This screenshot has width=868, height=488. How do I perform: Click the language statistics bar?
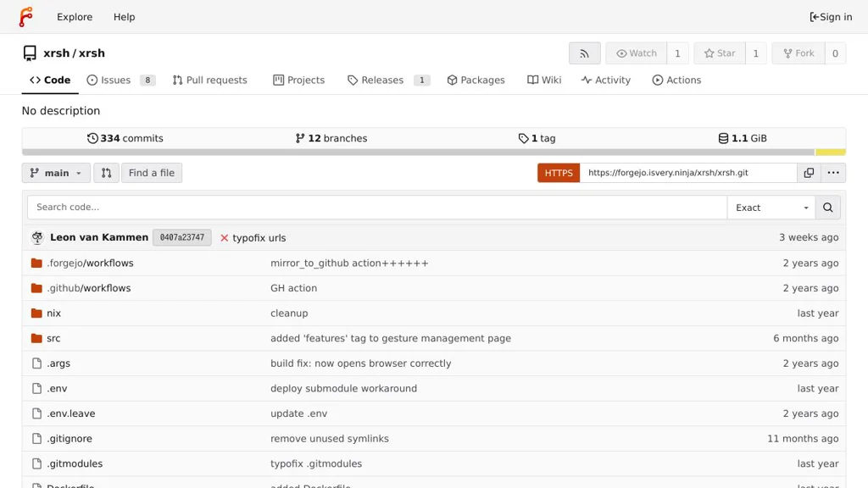point(434,152)
